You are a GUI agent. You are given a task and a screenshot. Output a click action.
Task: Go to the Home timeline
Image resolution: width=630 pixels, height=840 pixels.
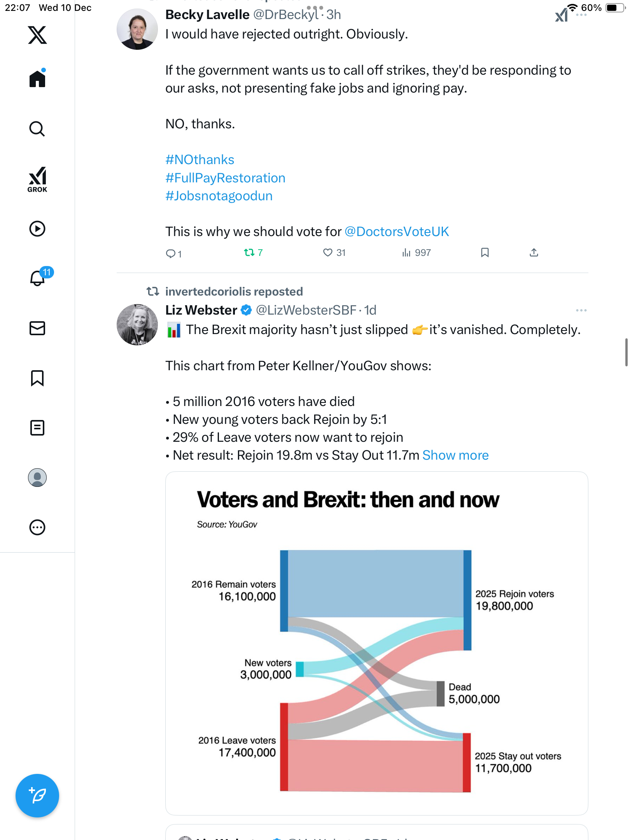click(37, 79)
